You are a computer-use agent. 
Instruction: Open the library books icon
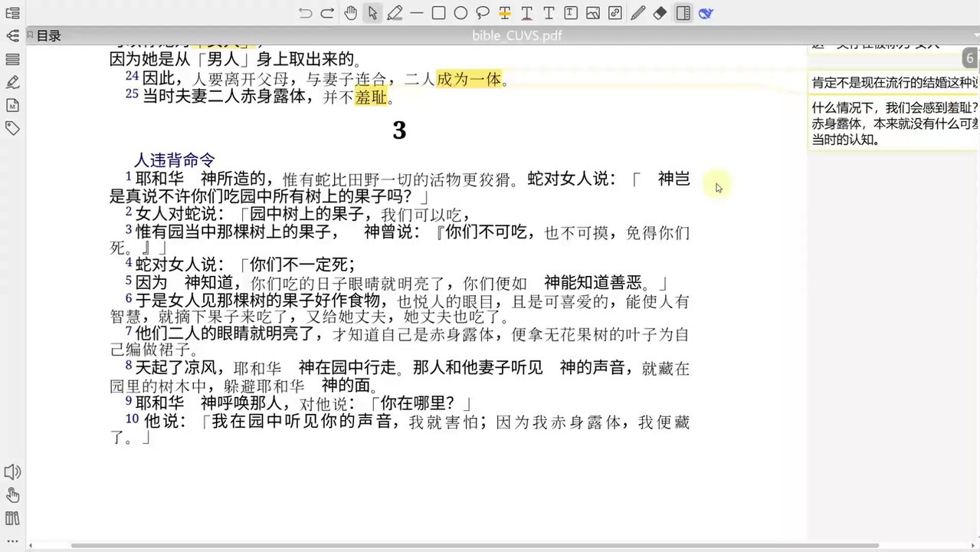tap(12, 518)
